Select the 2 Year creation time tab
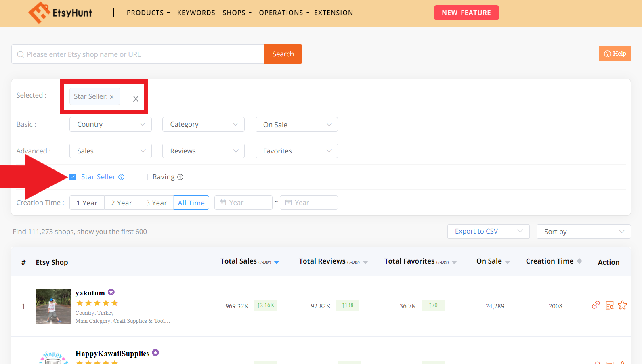This screenshot has width=642, height=364. point(122,203)
